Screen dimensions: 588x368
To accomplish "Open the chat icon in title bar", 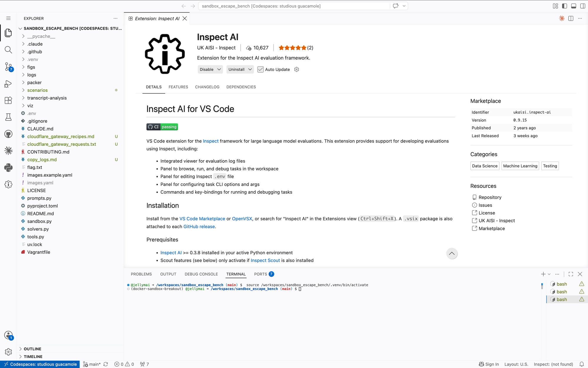I will pyautogui.click(x=396, y=6).
